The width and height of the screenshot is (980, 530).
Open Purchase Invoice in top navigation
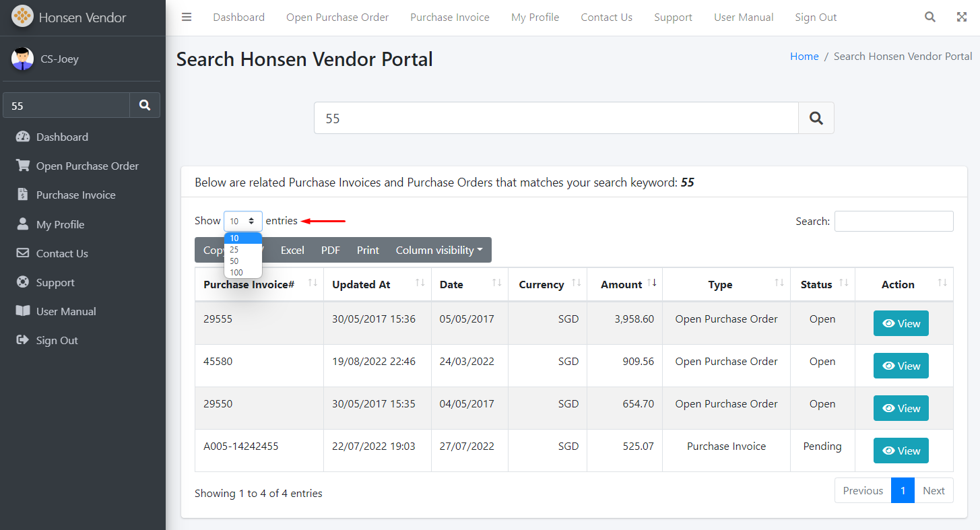click(x=449, y=18)
